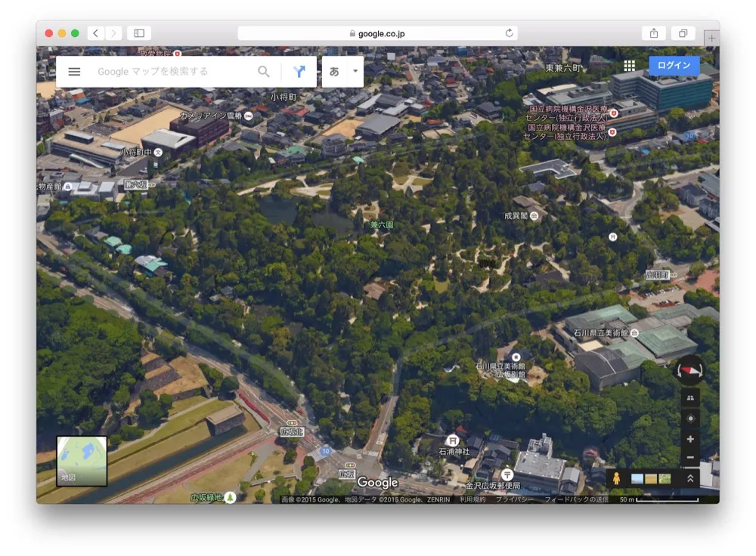
Task: Open the dropdown arrow beside the あ button
Action: coord(354,71)
